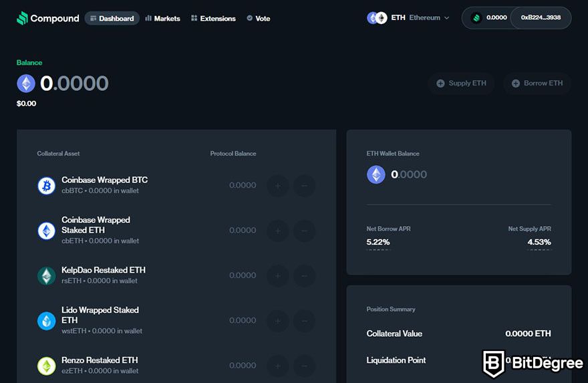Supply cbETH with its plus button
Viewport: 588px width, 383px height.
(x=278, y=231)
